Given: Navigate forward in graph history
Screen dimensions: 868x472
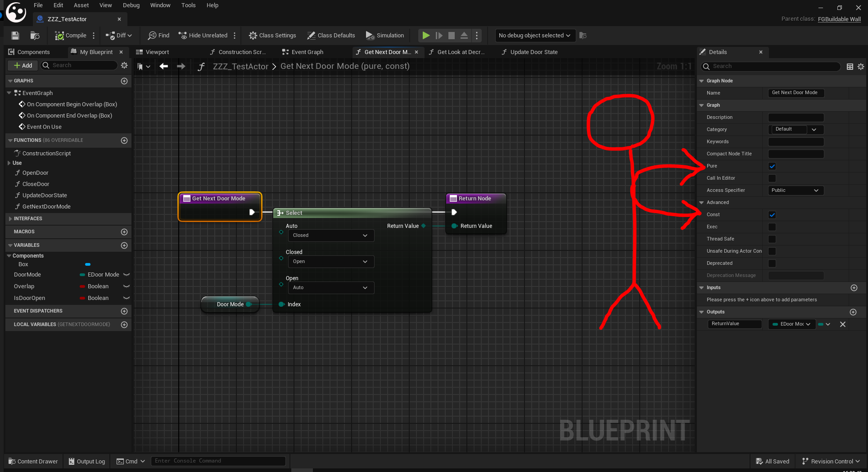Looking at the screenshot, I should coord(181,66).
